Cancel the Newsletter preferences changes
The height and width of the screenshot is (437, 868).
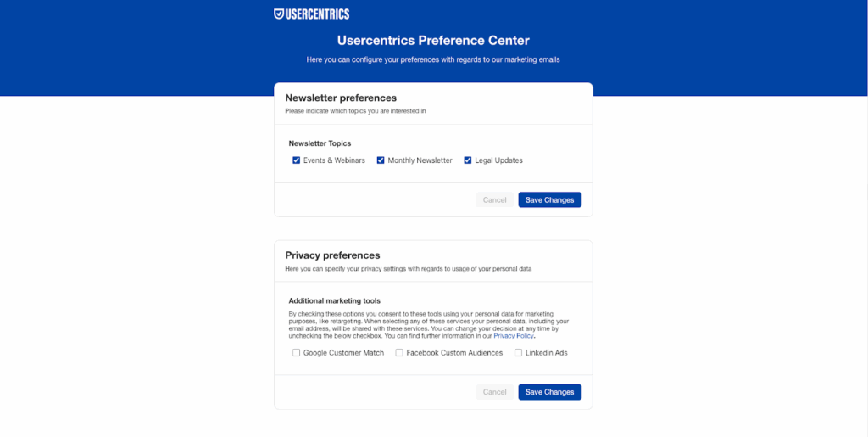click(494, 200)
